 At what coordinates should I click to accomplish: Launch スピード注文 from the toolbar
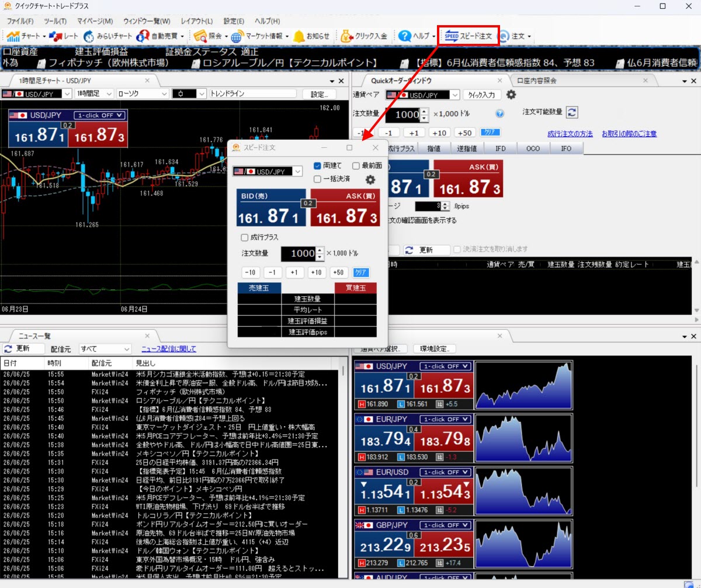(469, 36)
